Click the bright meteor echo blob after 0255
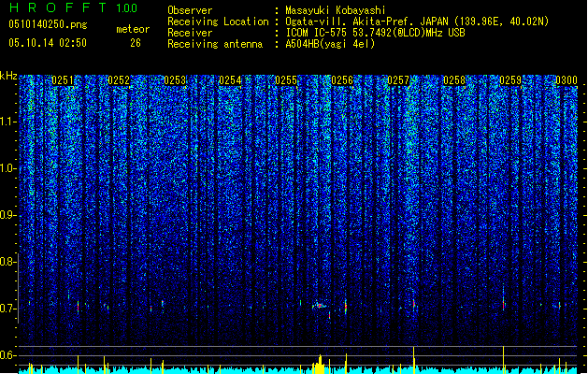This screenshot has height=374, width=588. [319, 306]
